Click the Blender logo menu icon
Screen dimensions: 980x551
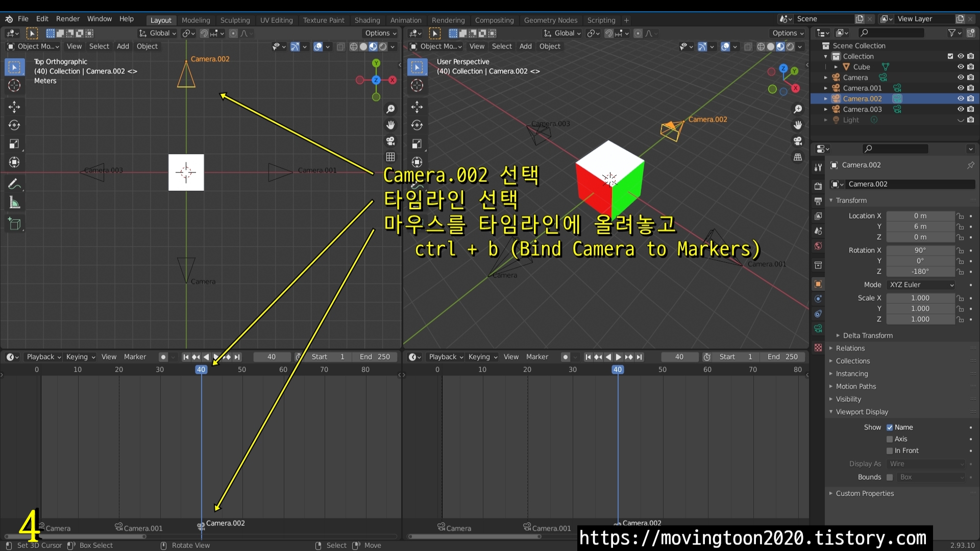click(9, 19)
